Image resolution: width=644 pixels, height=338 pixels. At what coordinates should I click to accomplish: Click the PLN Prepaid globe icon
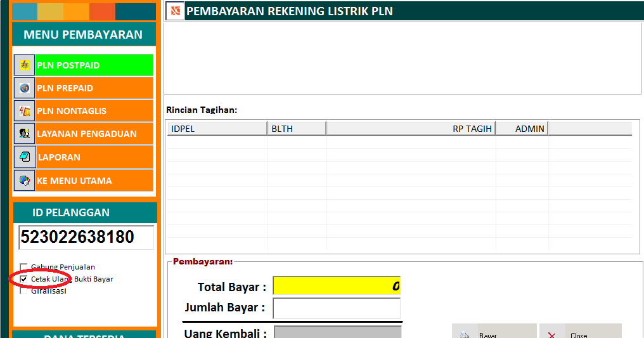pyautogui.click(x=24, y=88)
